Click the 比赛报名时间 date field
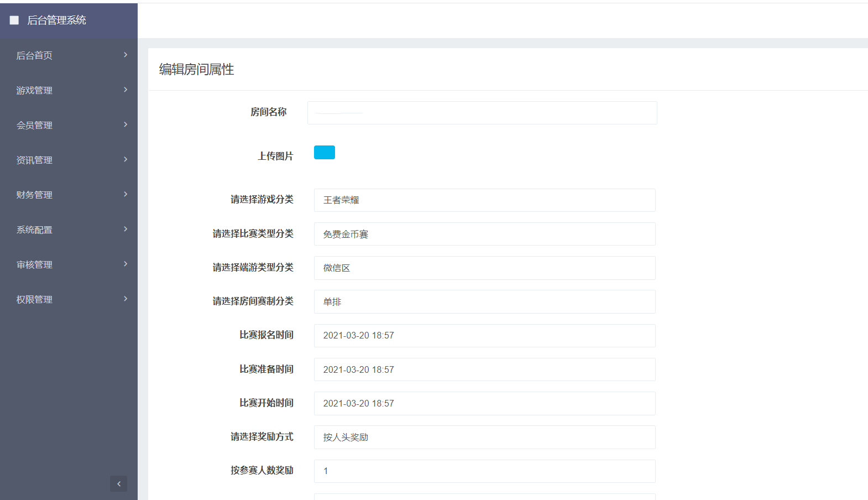868x500 pixels. [484, 336]
